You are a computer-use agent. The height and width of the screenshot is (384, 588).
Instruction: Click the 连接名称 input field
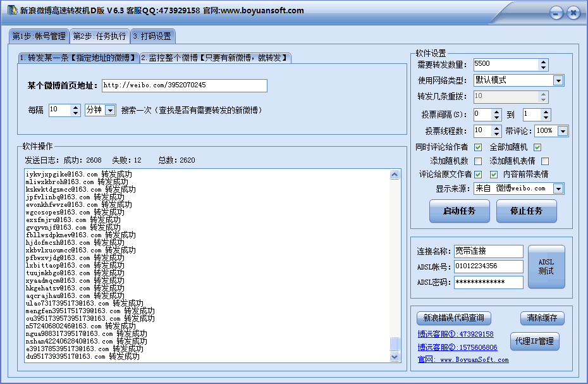tap(489, 251)
